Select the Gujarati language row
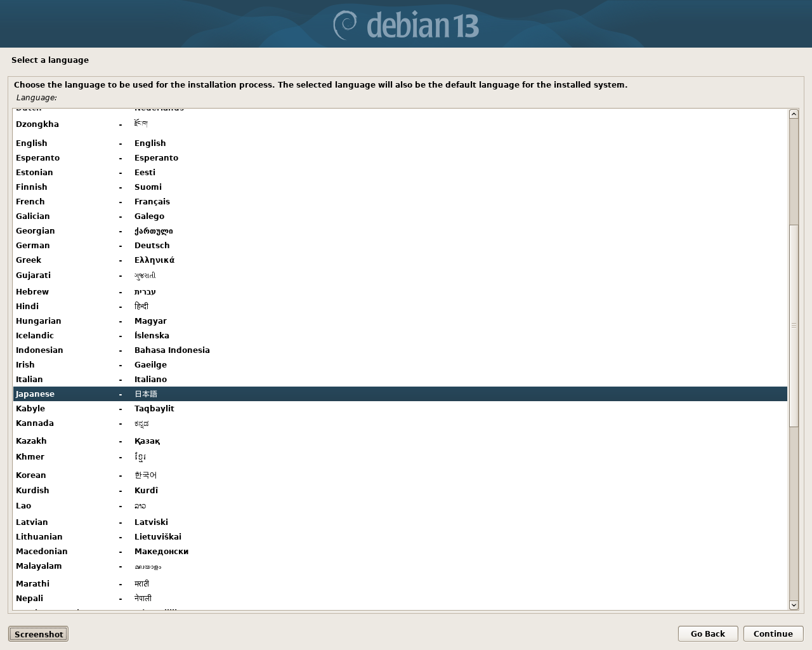Viewport: 812px width, 650px height. [x=400, y=275]
